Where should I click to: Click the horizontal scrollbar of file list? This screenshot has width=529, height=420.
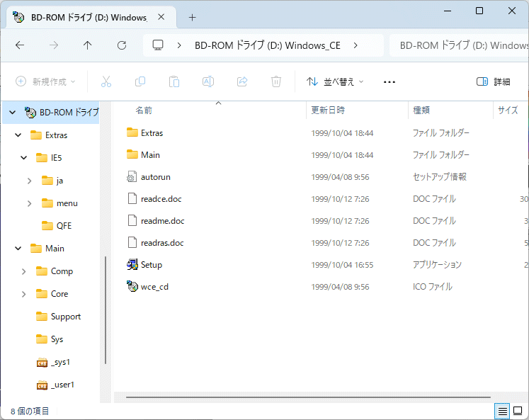click(x=308, y=397)
